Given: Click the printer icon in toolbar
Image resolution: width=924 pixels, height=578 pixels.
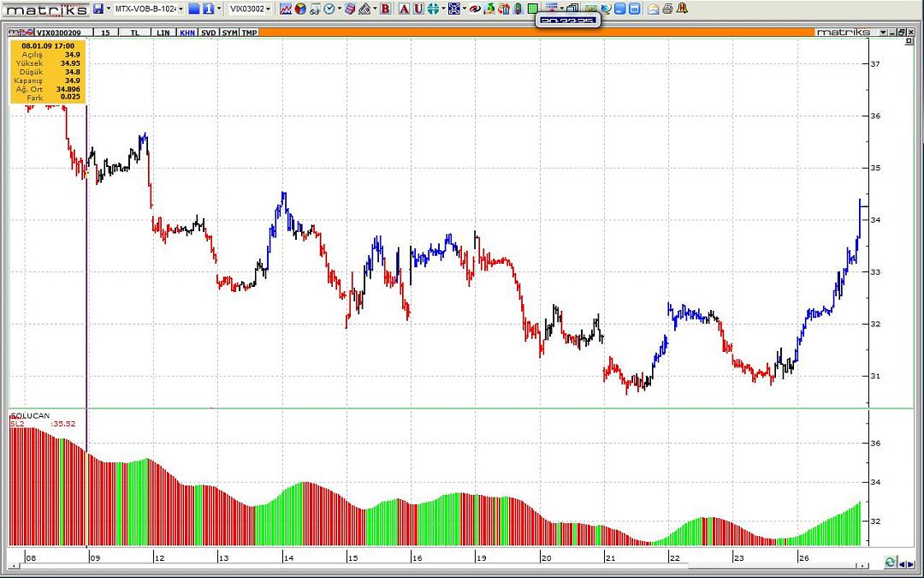Looking at the screenshot, I should [667, 9].
